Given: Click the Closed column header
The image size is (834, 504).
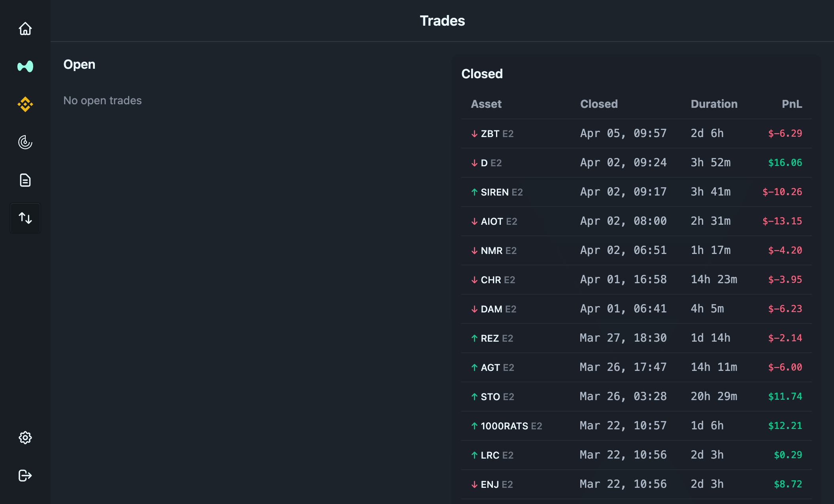Looking at the screenshot, I should (x=599, y=104).
